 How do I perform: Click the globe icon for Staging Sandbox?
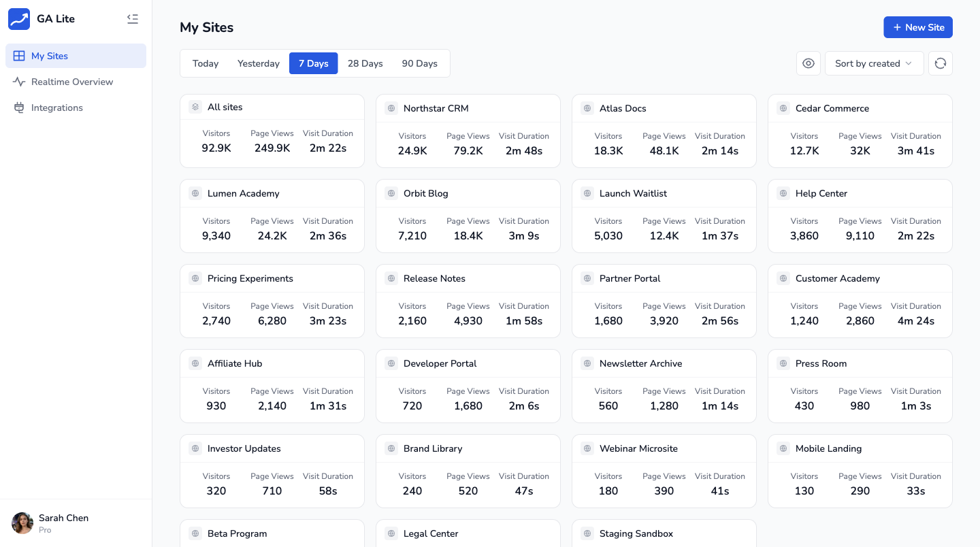click(x=587, y=533)
